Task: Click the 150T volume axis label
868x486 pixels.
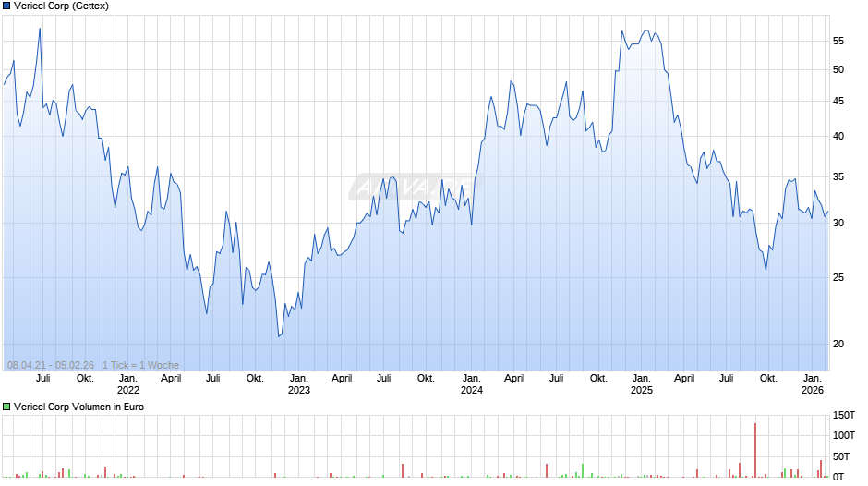Action: click(x=844, y=416)
